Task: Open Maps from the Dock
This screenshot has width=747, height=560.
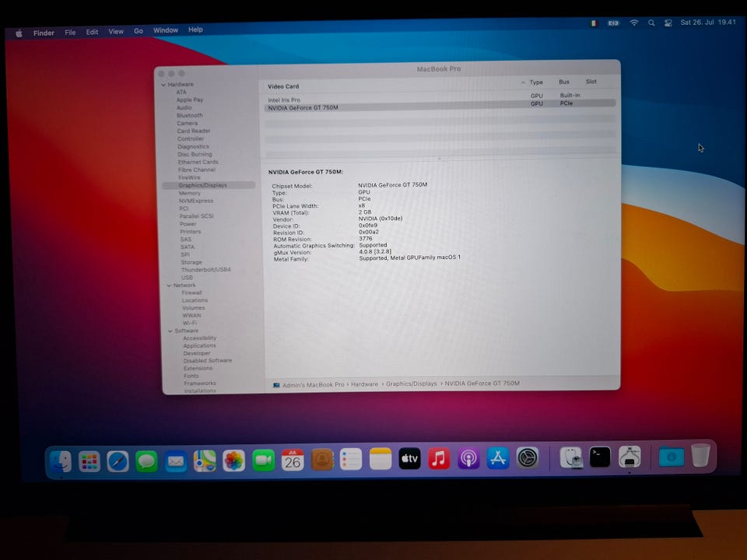Action: (x=205, y=461)
